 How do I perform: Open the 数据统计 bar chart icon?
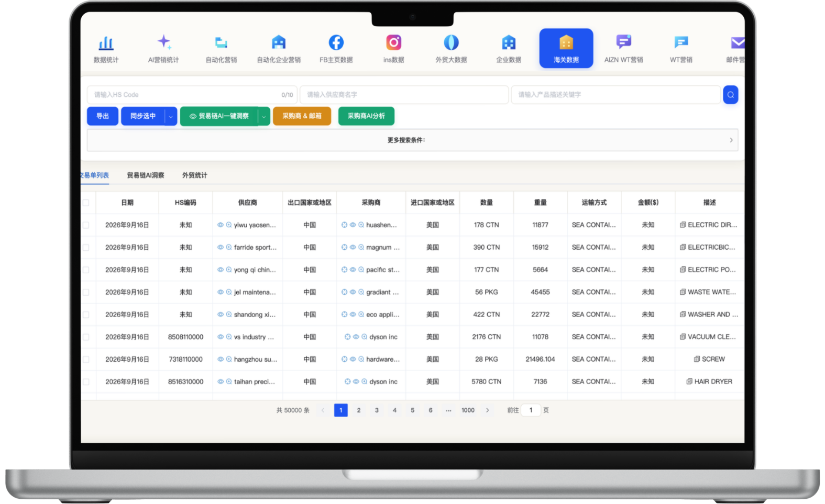pos(106,42)
